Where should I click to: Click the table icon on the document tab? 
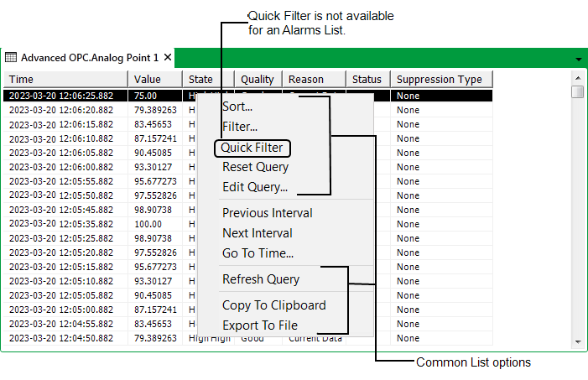tap(11, 58)
